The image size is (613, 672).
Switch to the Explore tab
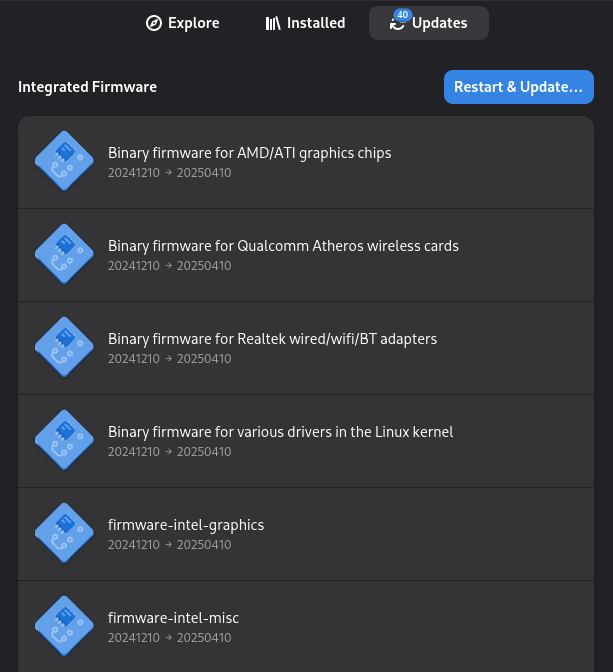(x=182, y=23)
